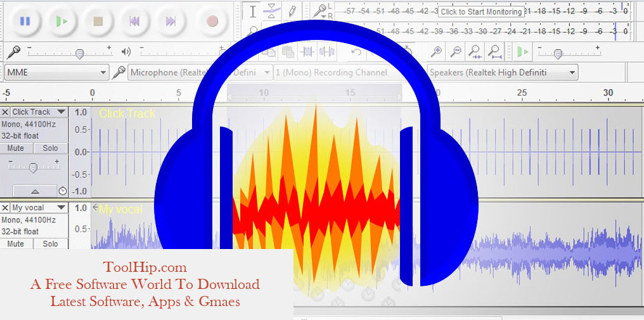644x320 pixels.
Task: Adjust the recording volume slider
Action: (80, 54)
